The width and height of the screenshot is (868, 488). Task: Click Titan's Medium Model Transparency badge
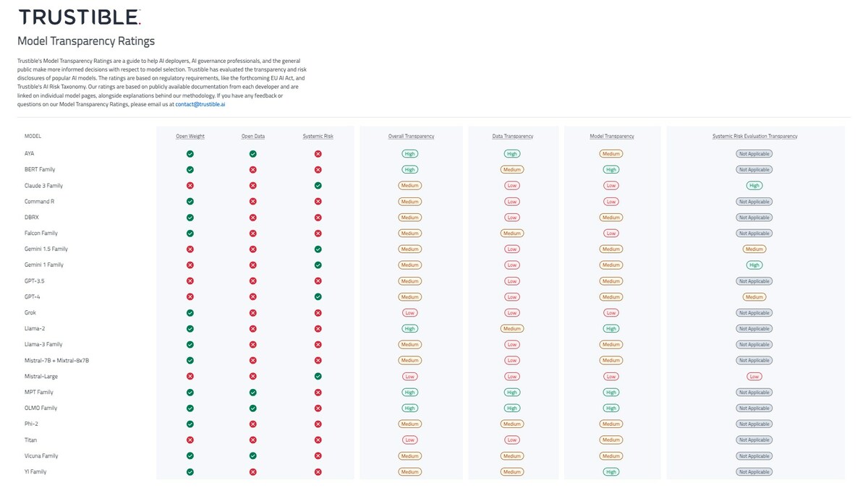(x=611, y=440)
